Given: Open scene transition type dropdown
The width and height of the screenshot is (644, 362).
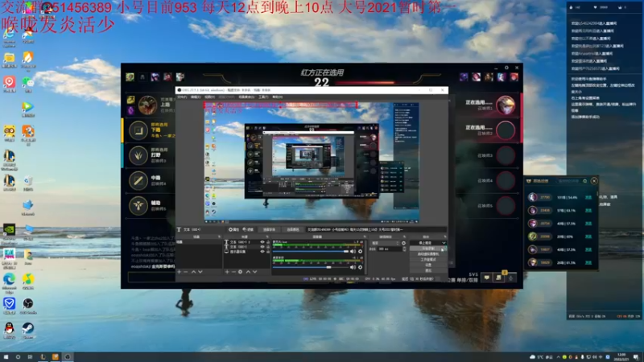Looking at the screenshot, I should (x=385, y=243).
